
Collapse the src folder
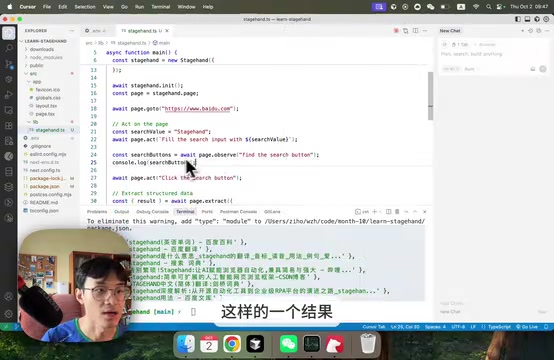coord(33,73)
